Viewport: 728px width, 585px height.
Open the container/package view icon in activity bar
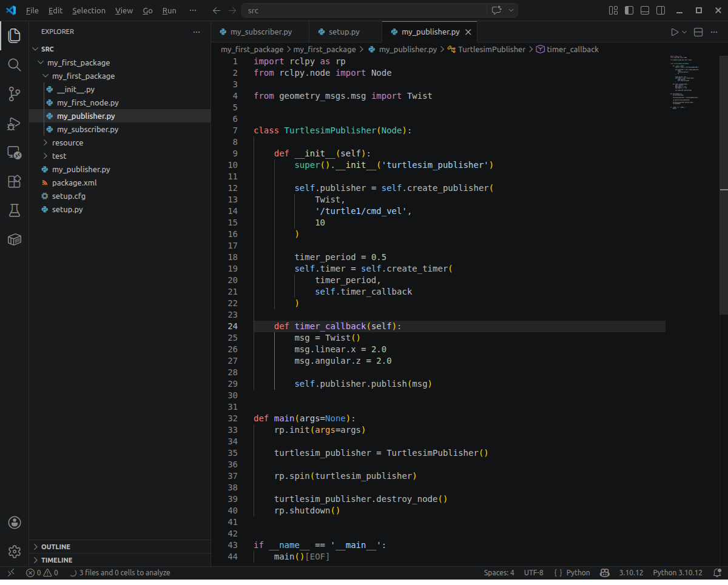[15, 239]
